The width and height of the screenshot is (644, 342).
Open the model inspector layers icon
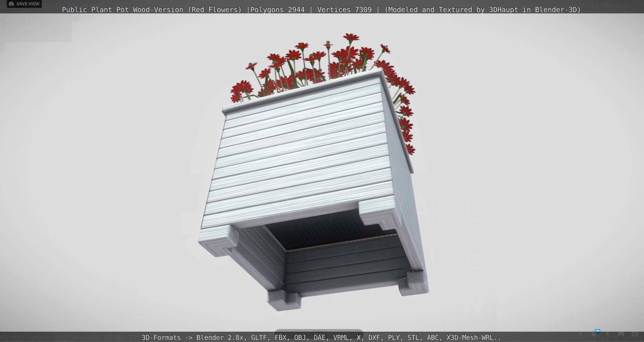[x=607, y=334]
